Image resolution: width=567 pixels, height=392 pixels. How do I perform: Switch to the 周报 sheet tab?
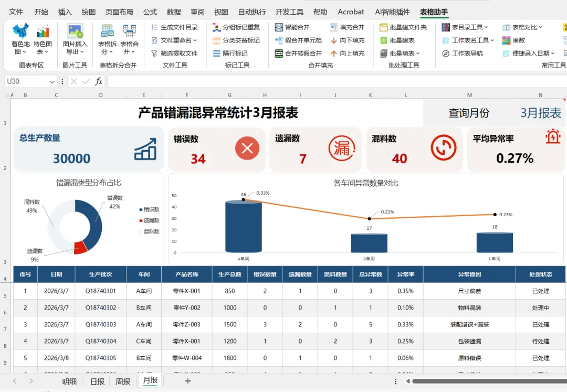[x=123, y=382]
